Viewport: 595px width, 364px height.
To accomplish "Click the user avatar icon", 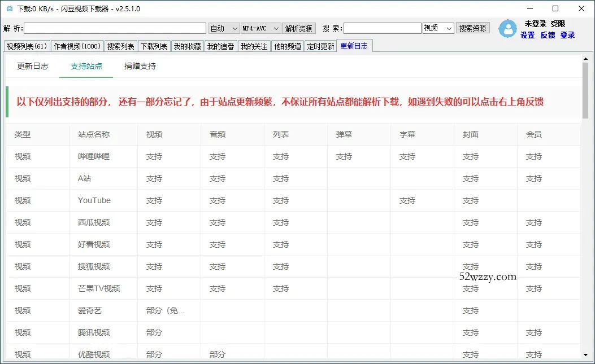I will (x=507, y=29).
